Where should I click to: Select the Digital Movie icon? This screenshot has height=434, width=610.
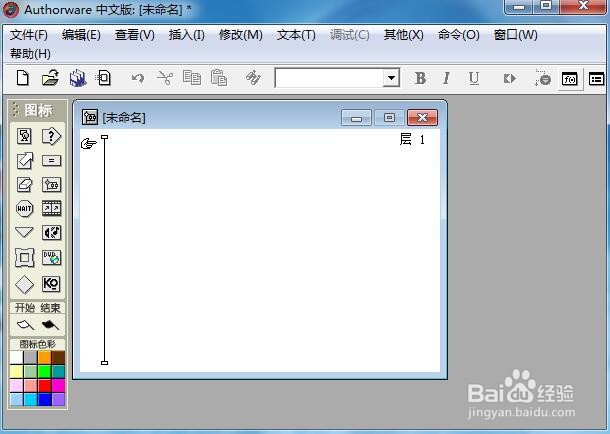(x=51, y=208)
